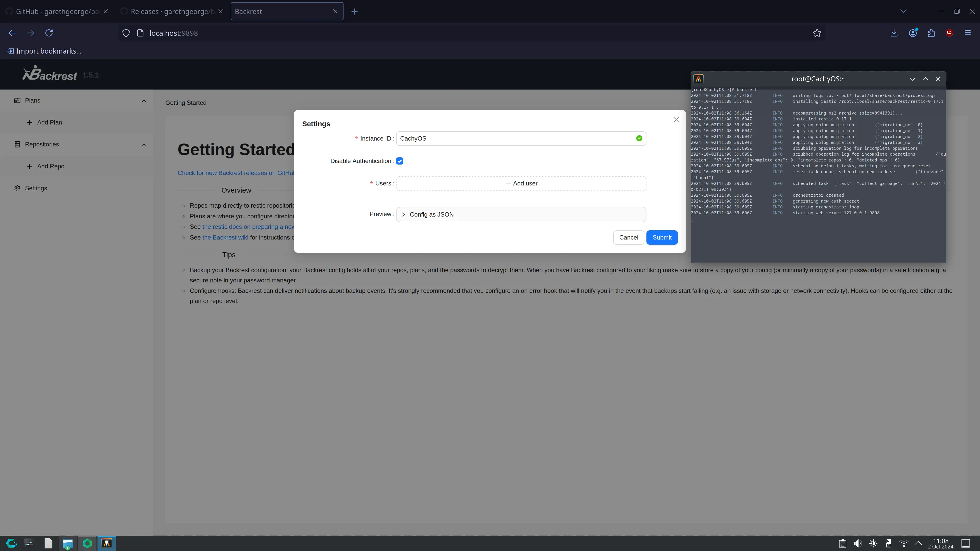
Task: Open the Firefox downloads icon
Action: coord(894,33)
